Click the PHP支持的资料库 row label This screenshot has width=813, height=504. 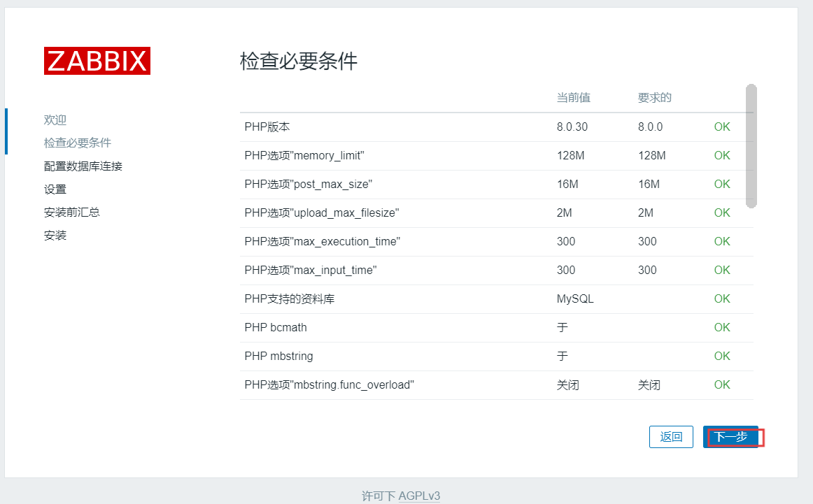coord(290,299)
